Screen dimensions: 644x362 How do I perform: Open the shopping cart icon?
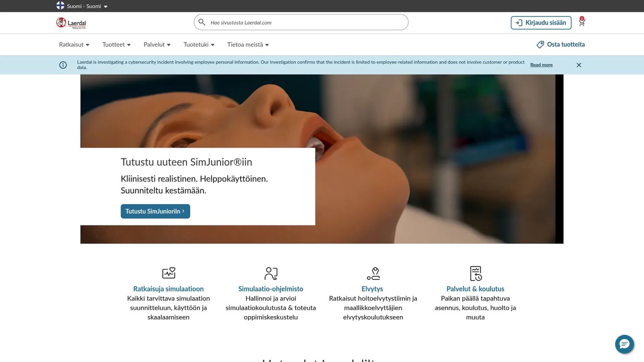coord(582,22)
